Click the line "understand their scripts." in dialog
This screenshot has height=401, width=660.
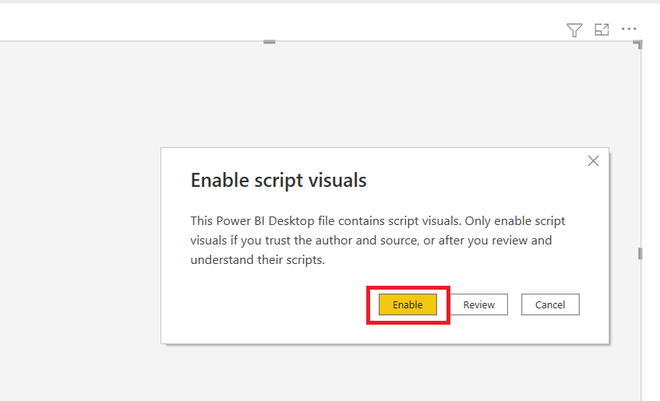(258, 260)
